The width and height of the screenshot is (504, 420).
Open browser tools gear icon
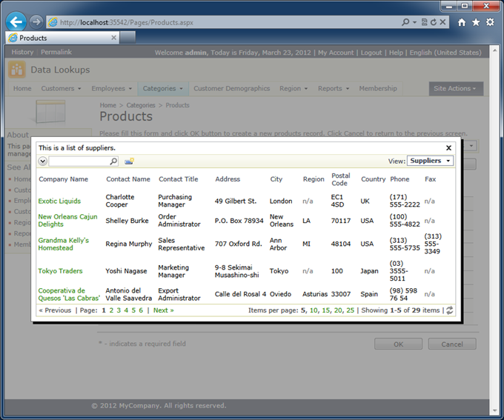point(490,22)
